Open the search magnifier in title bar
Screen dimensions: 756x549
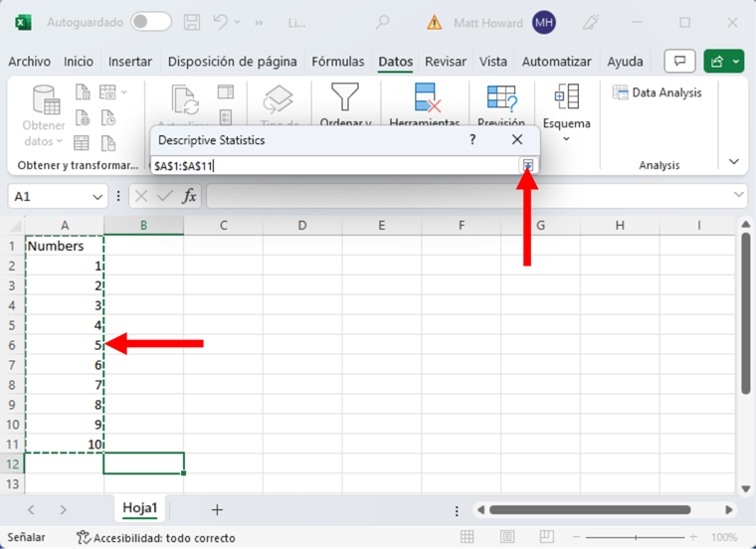click(x=382, y=22)
